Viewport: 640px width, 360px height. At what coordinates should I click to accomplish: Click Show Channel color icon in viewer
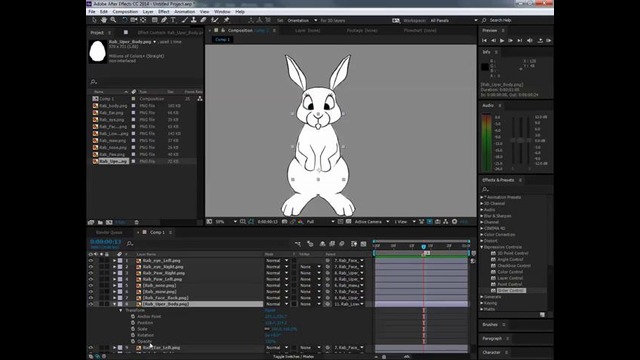coord(300,222)
